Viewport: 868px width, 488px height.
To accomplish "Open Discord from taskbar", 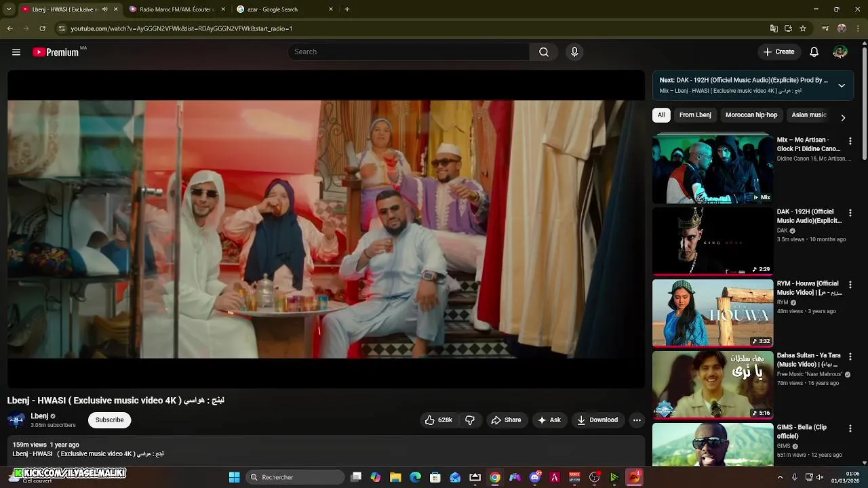I will tap(535, 477).
